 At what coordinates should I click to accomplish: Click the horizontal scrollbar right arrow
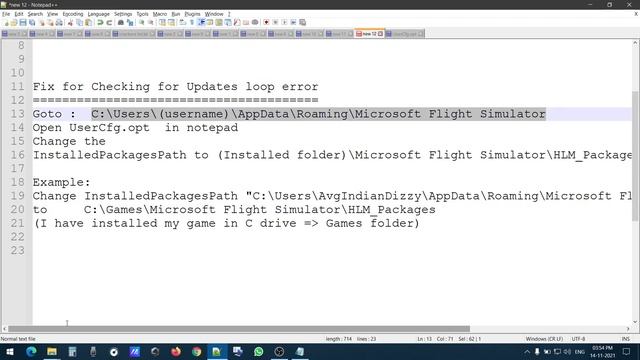pos(628,329)
